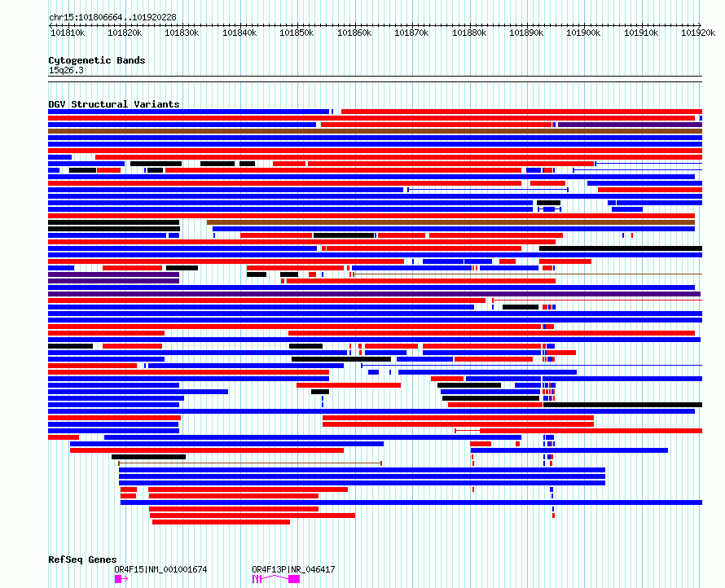Click the 101900k ruler tick label
This screenshot has height=588, width=725.
[x=583, y=33]
